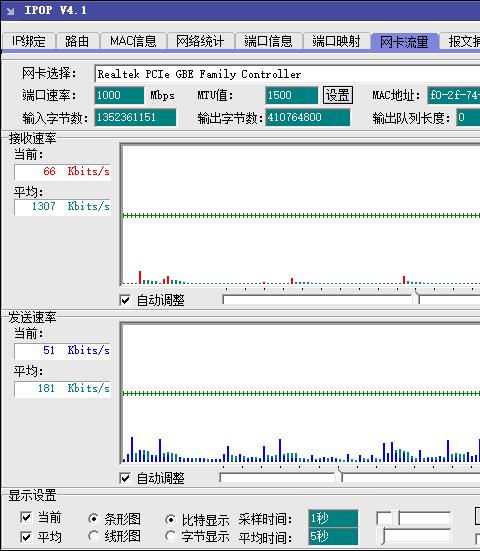480x551 pixels.
Task: Click the 设置 button next to MTU
Action: (338, 95)
